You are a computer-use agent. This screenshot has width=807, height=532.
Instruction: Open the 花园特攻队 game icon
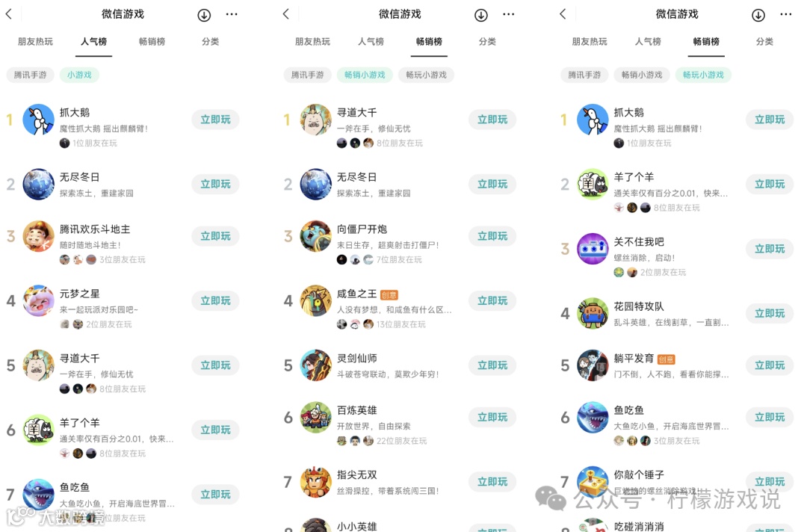pos(593,313)
